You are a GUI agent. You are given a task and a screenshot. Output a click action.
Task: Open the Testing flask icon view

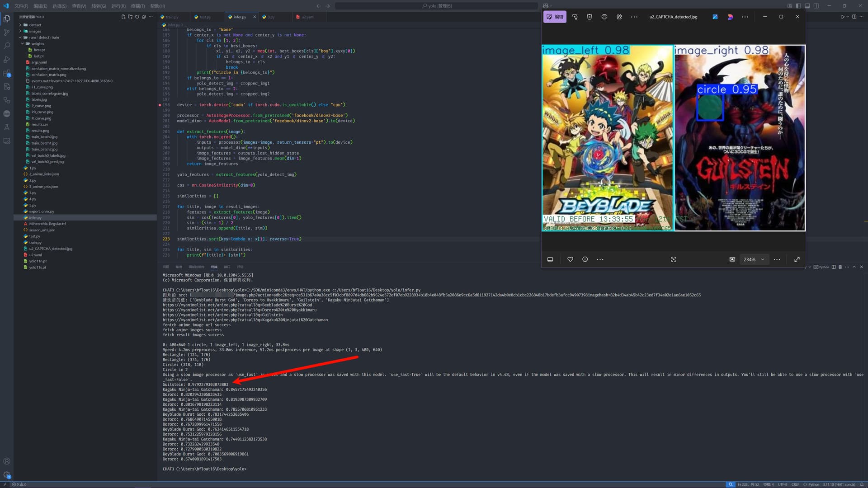click(7, 127)
